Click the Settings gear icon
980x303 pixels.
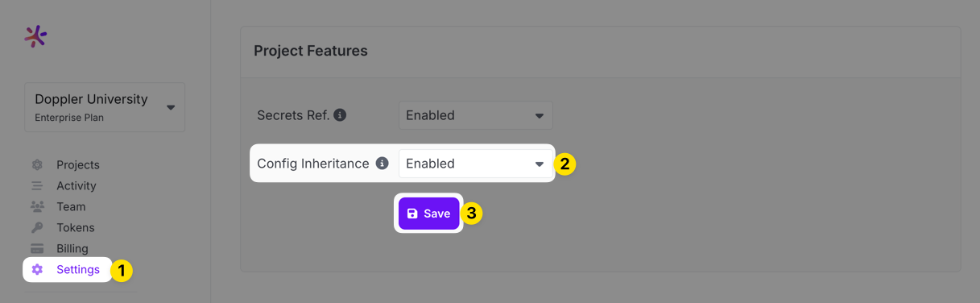[37, 269]
